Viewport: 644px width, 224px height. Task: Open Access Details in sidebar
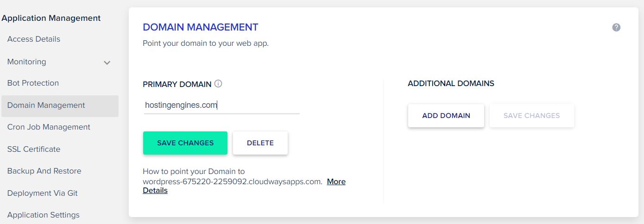[34, 39]
